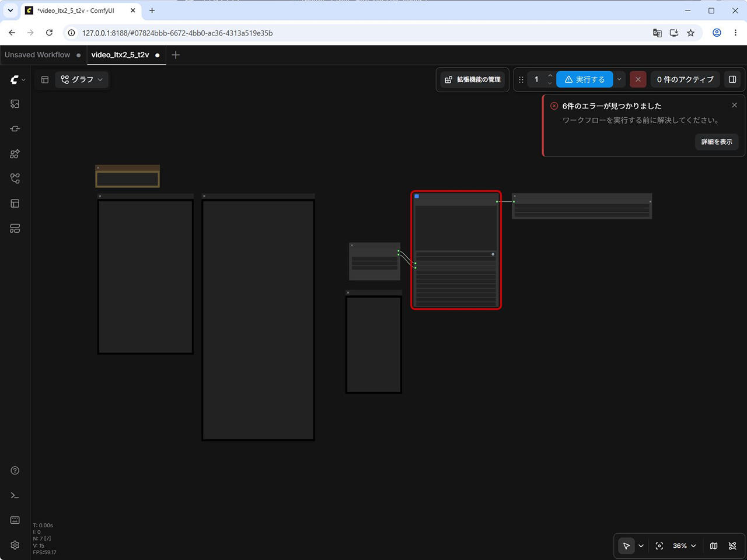The width and height of the screenshot is (747, 560).
Task: Go forward in browser history
Action: pos(30,33)
